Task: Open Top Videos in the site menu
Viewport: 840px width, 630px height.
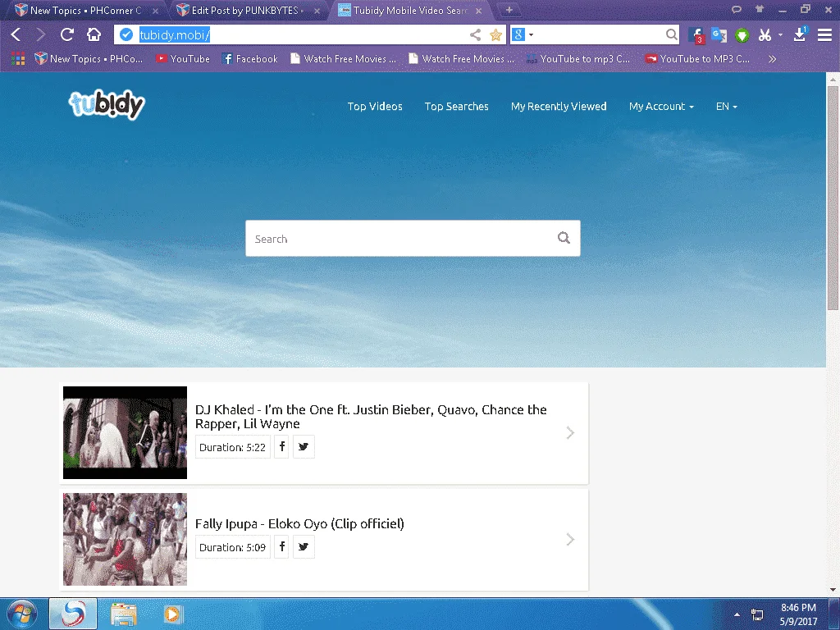Action: point(375,106)
